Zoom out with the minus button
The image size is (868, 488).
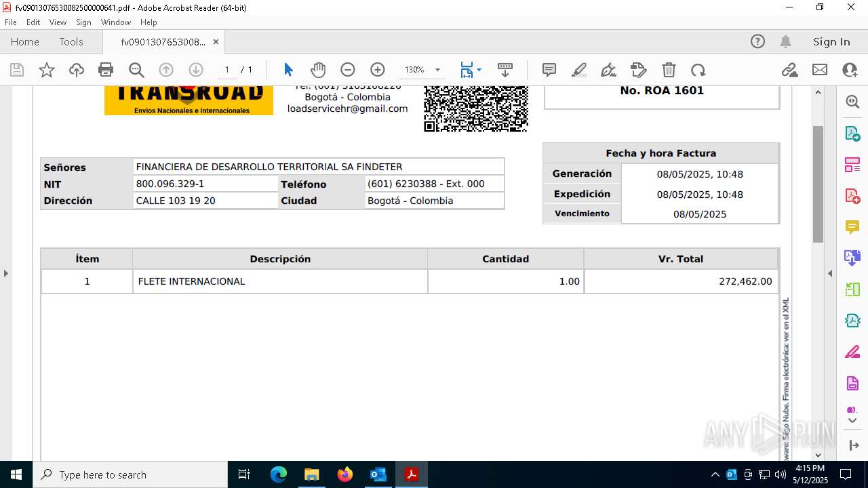(x=348, y=70)
